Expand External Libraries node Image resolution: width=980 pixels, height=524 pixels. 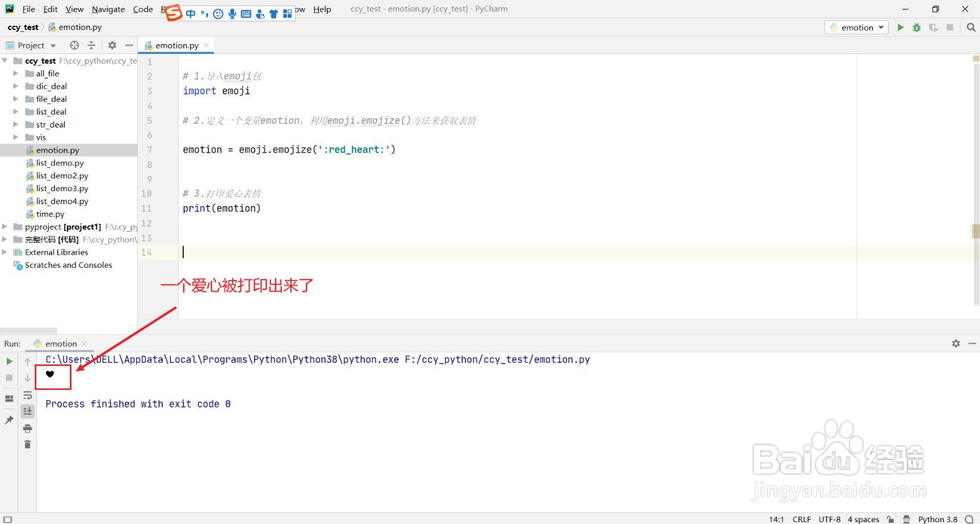coord(5,253)
